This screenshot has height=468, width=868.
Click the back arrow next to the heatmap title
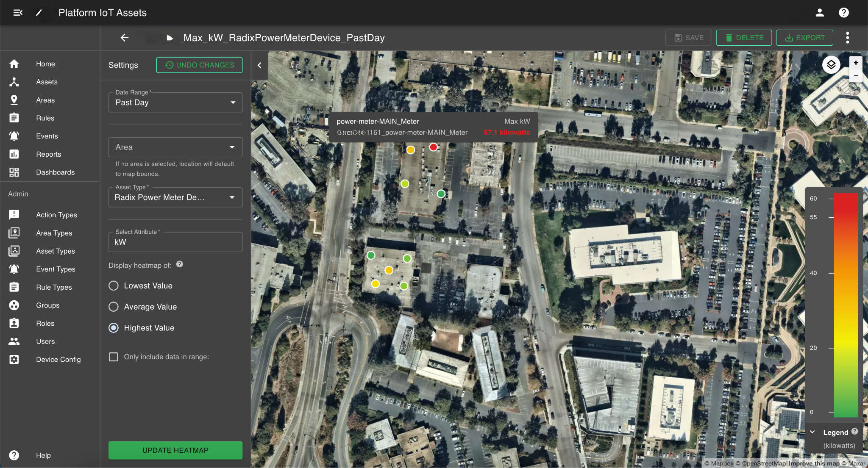[x=124, y=38]
